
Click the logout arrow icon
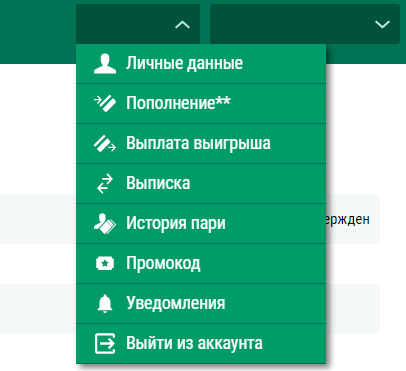coord(105,343)
